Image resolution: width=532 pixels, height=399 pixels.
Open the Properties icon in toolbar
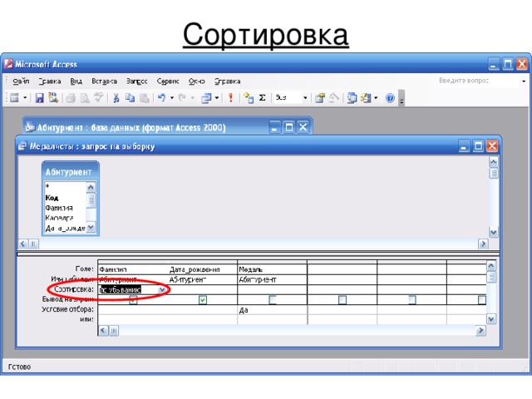coord(319,98)
